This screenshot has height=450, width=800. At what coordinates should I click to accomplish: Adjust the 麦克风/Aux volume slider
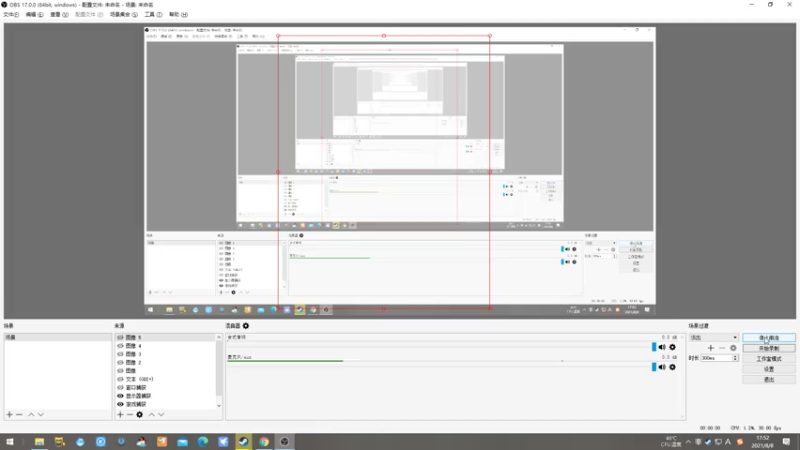pyautogui.click(x=654, y=367)
